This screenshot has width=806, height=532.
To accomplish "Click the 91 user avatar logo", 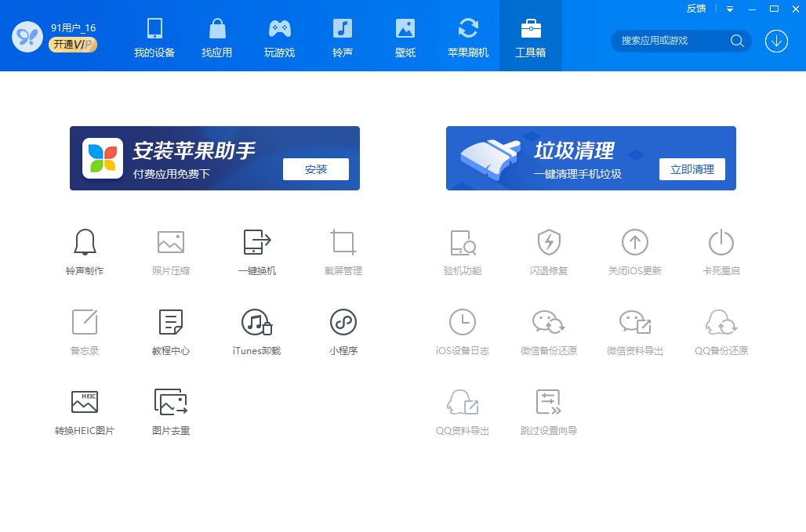I will click(27, 37).
